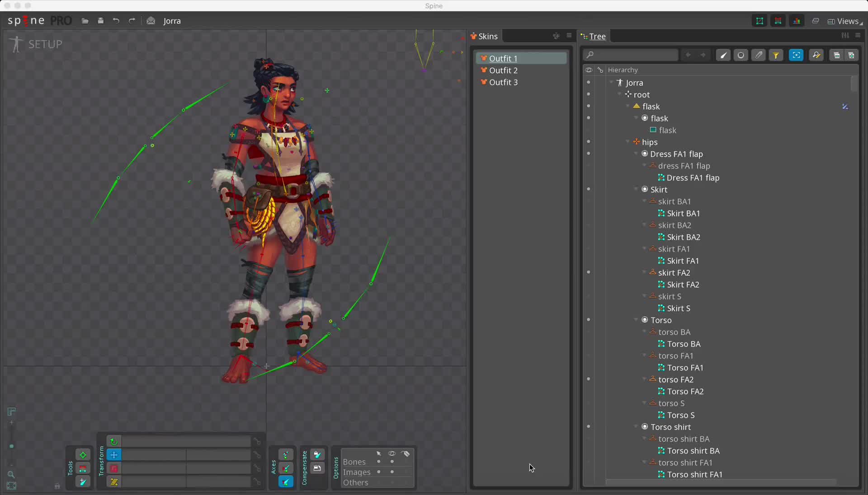Toggle Bone compensation in Compensate

tap(317, 455)
